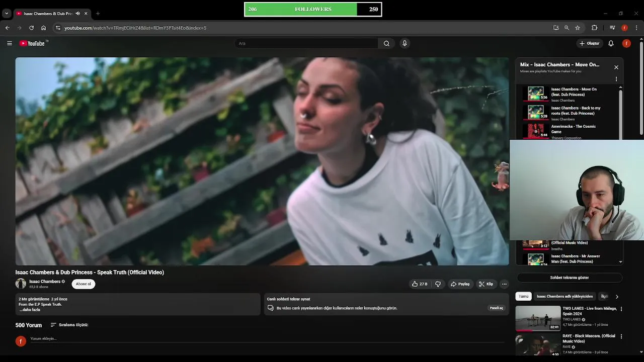Open options for RAYE Black Mascara video
The image size is (644, 362).
point(621,336)
